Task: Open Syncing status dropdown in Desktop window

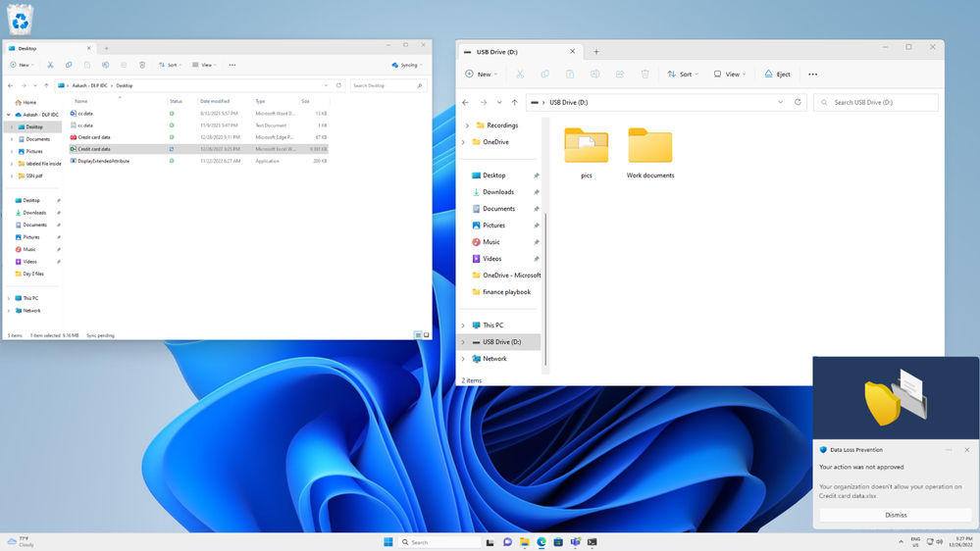Action: (x=407, y=65)
